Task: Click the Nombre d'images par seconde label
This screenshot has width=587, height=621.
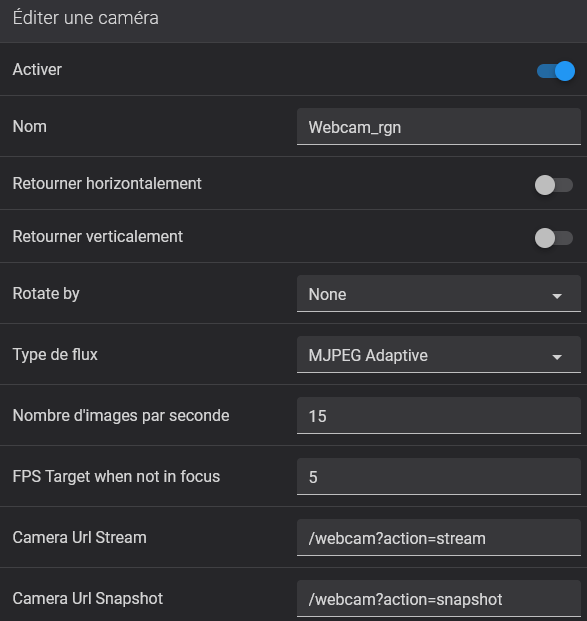Action: pos(121,415)
